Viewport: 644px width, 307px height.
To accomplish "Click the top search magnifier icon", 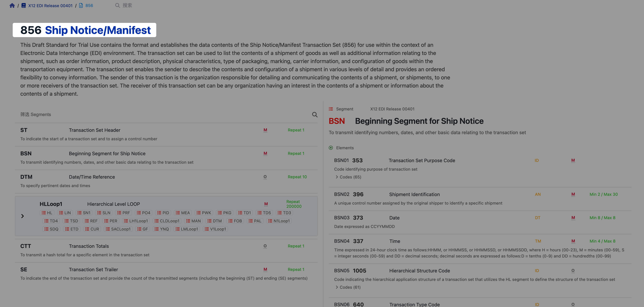I will point(117,5).
